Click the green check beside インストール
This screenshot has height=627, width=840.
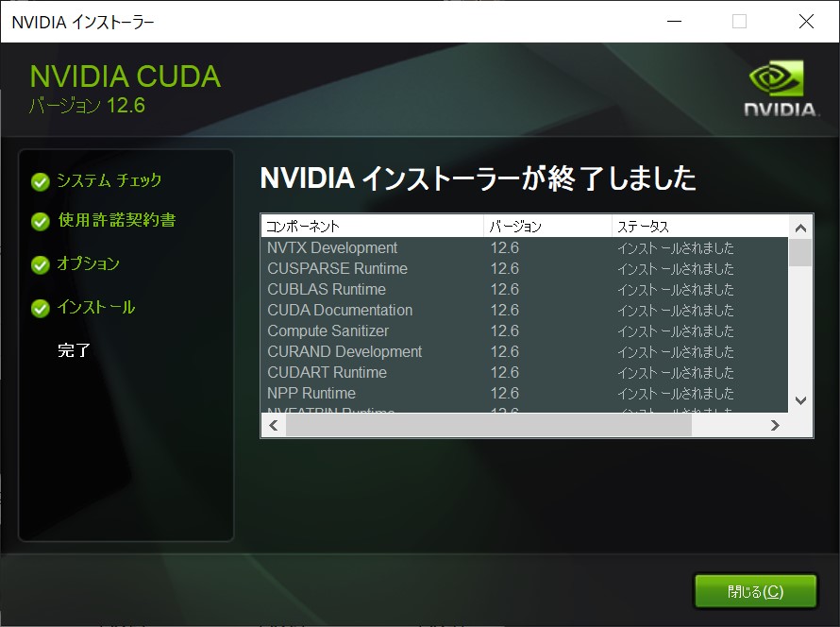click(x=41, y=308)
